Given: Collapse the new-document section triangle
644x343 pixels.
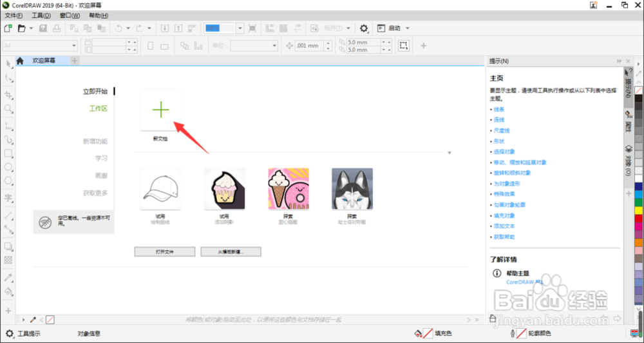Looking at the screenshot, I should [450, 153].
